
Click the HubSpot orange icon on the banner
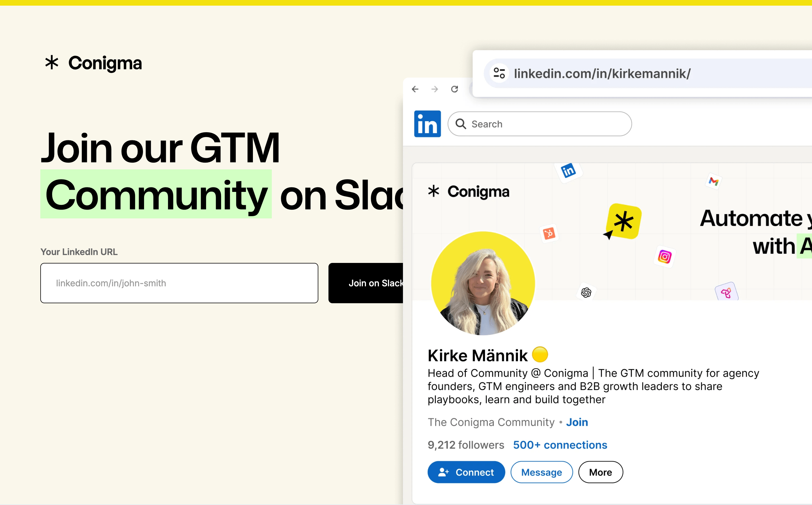549,233
